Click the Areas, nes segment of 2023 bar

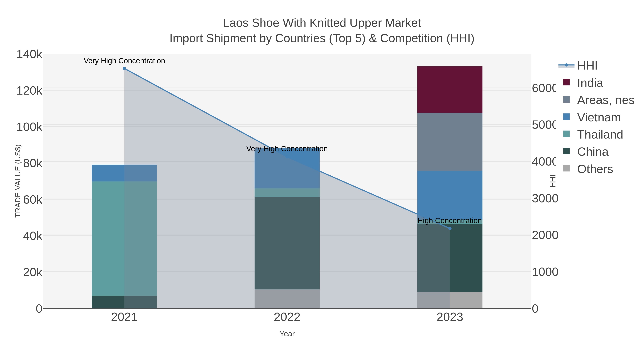tap(450, 142)
